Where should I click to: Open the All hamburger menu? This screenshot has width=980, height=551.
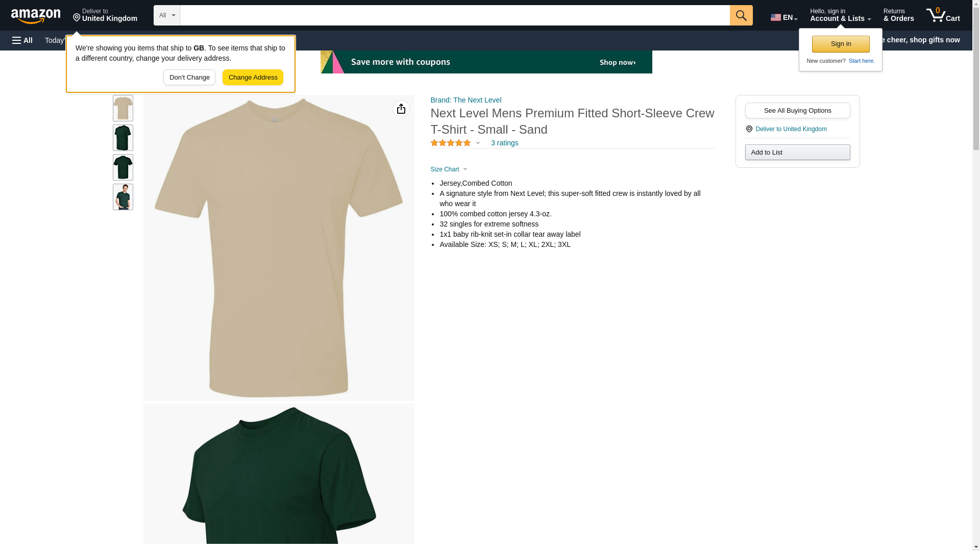pos(23,40)
